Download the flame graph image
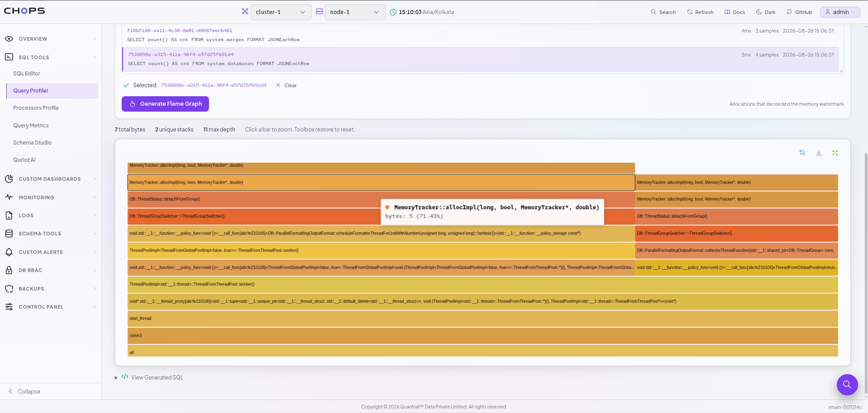 819,153
